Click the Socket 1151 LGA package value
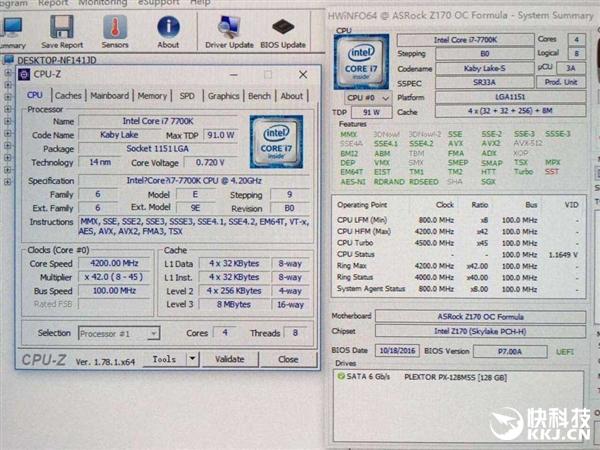 tap(158, 148)
